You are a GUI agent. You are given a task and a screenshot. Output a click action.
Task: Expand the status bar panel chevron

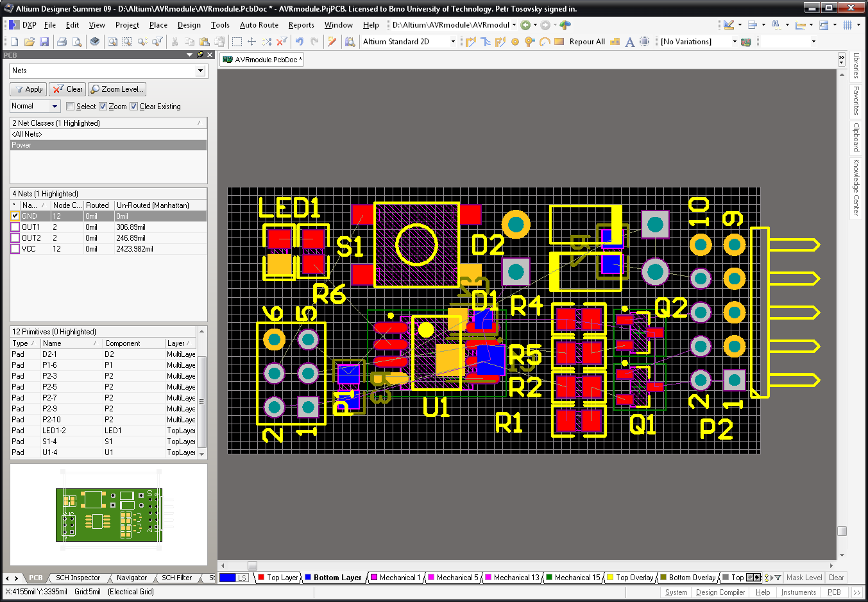pyautogui.click(x=857, y=592)
